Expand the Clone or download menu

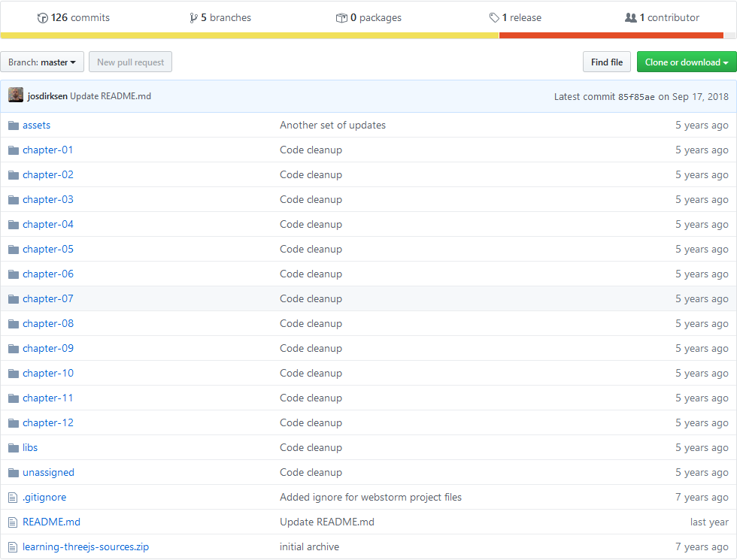[x=687, y=62]
